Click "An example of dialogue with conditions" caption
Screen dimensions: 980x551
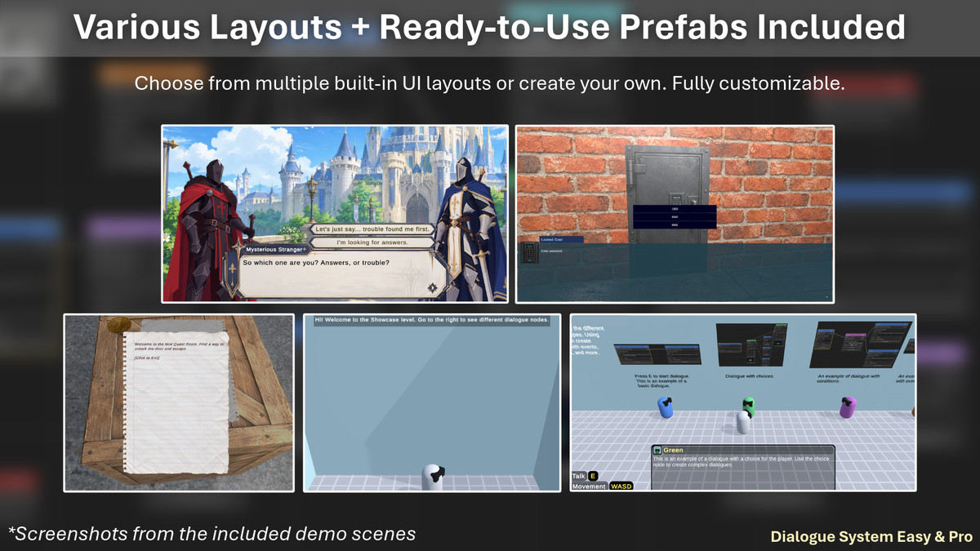click(849, 379)
